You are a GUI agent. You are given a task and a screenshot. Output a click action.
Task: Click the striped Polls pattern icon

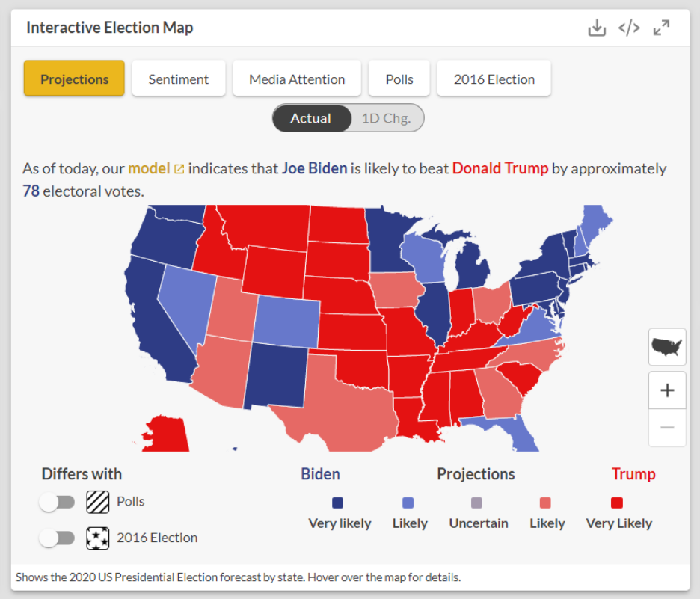(x=98, y=502)
